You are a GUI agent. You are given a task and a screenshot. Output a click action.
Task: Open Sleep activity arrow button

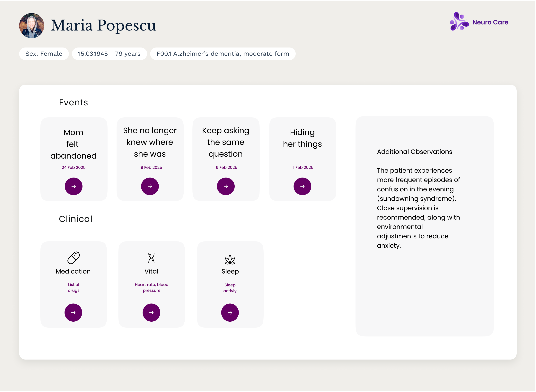230,312
